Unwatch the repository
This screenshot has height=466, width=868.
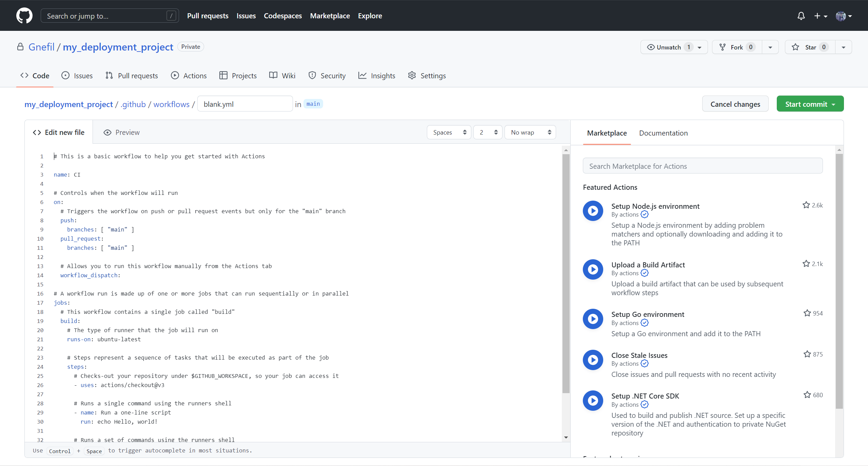[x=669, y=47]
